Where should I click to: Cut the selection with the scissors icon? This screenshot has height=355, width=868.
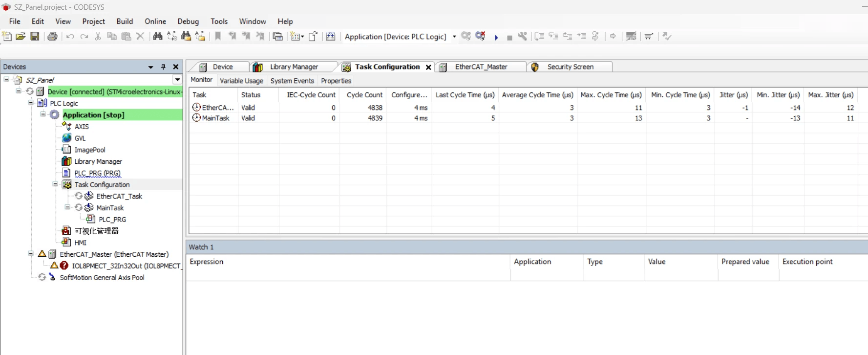tap(98, 36)
